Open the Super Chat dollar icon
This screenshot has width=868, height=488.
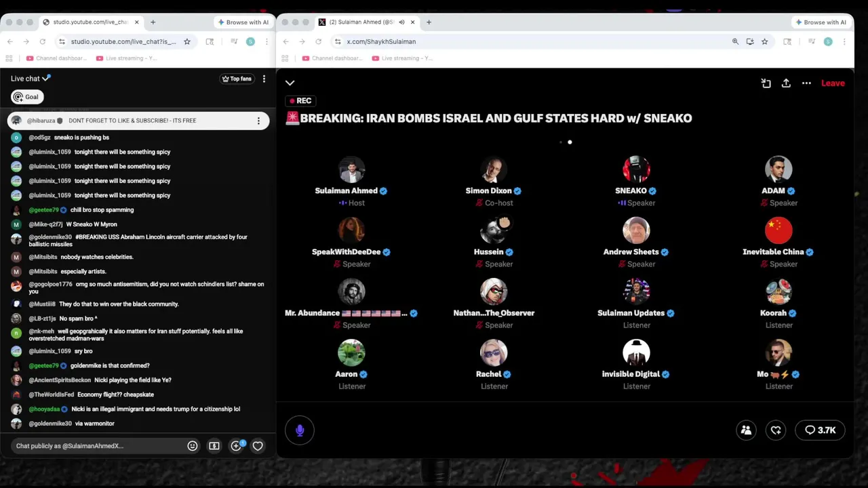[214, 446]
